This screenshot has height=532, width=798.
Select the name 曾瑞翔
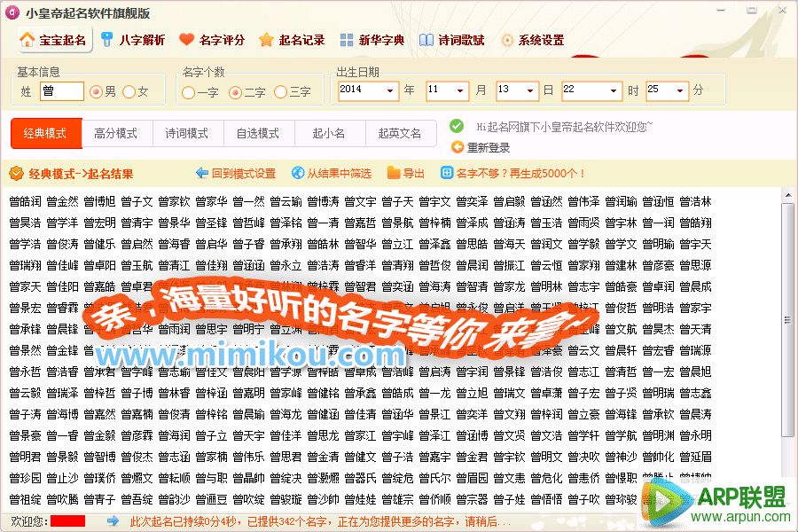tap(26, 265)
